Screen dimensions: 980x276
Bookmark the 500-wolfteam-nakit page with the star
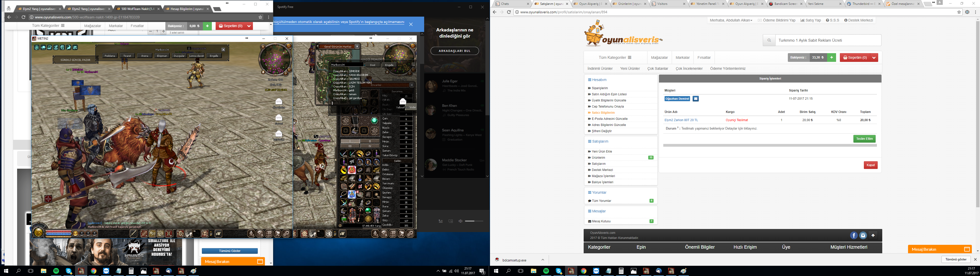point(260,17)
